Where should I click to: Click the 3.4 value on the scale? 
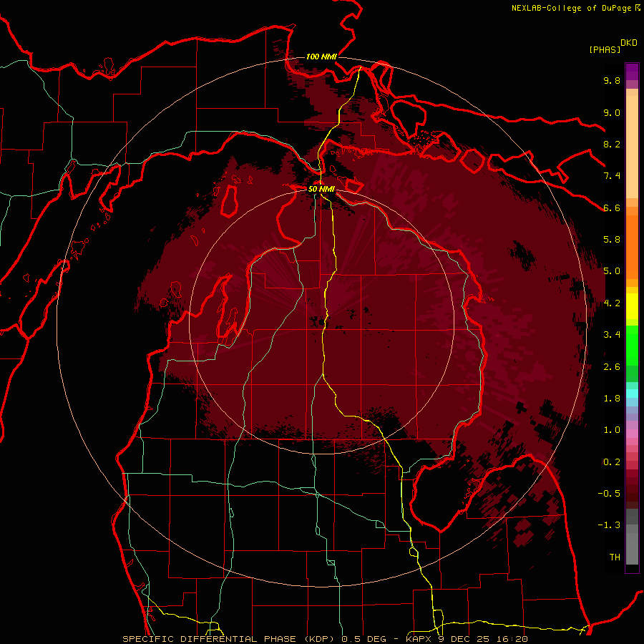[x=612, y=335]
